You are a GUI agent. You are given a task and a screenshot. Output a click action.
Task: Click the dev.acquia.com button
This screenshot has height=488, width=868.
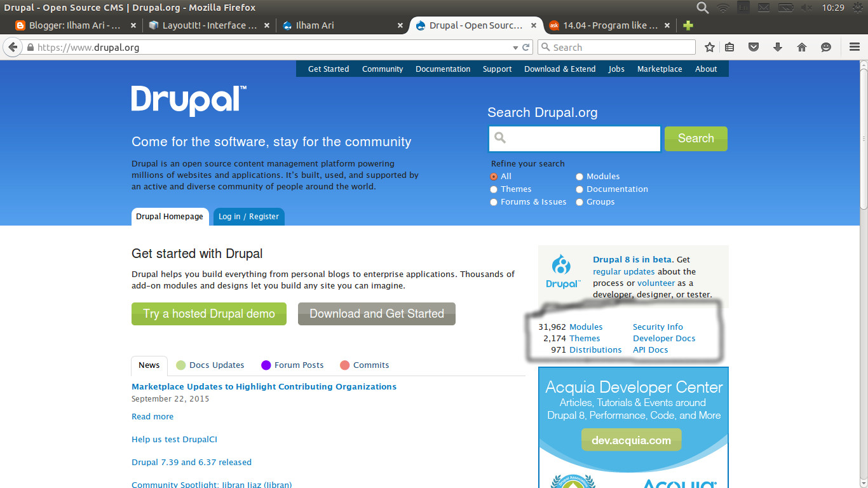[631, 440]
